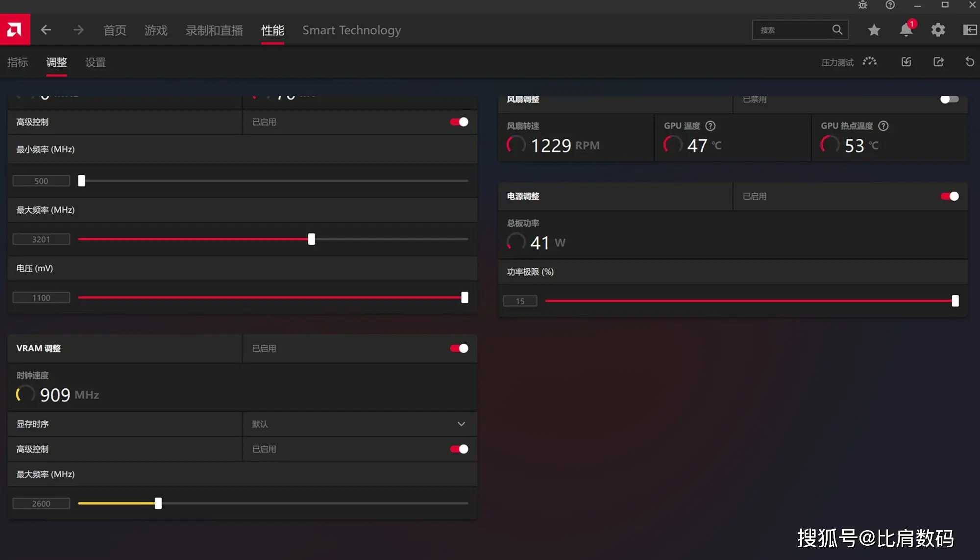
Task: Open the help question mark icon
Action: click(x=890, y=5)
